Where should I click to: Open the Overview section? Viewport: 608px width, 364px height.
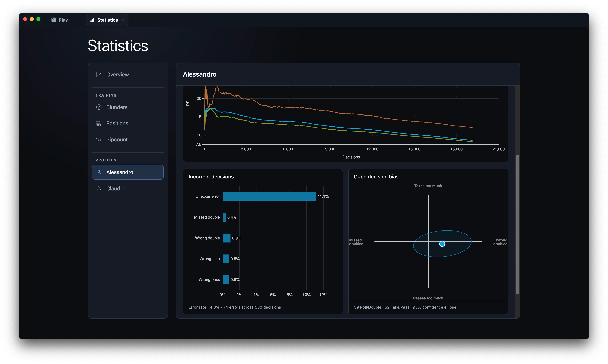point(128,75)
